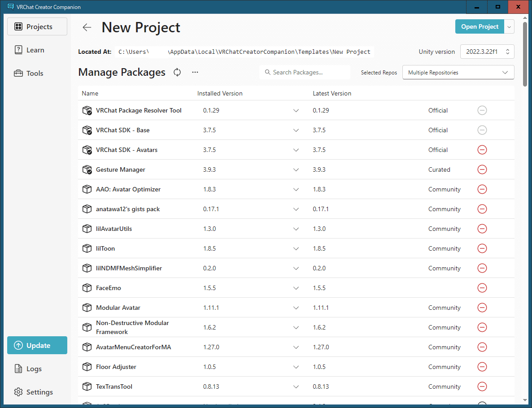The width and height of the screenshot is (532, 408).
Task: Remove AAO: Avatar Optimizer package
Action: coord(482,189)
